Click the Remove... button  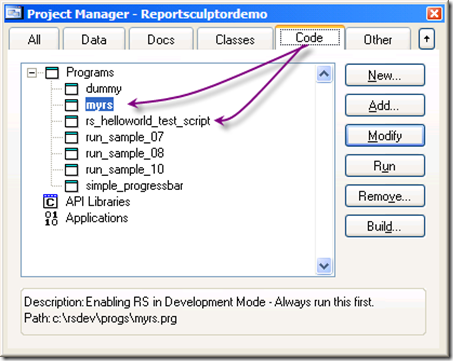(x=385, y=196)
